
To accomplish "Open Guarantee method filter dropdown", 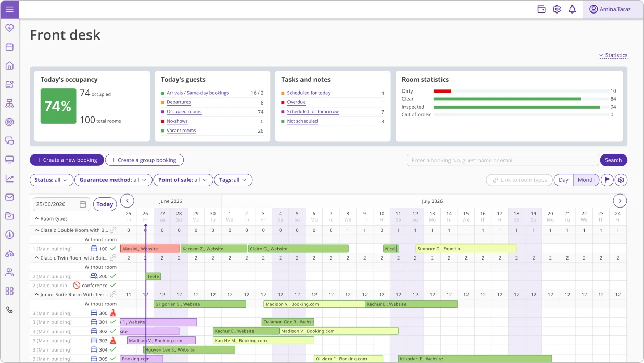I will click(x=113, y=180).
